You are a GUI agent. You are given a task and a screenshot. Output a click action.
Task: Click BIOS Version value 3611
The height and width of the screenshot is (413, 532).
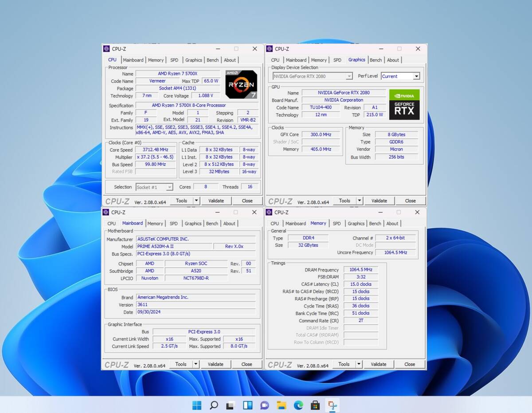196,304
